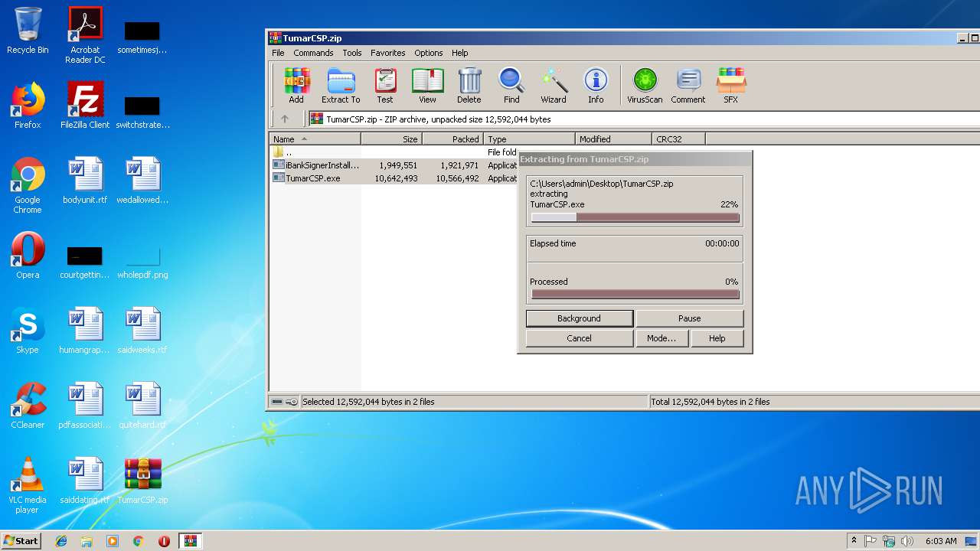Open Internet Explorer from the taskbar

tap(61, 541)
